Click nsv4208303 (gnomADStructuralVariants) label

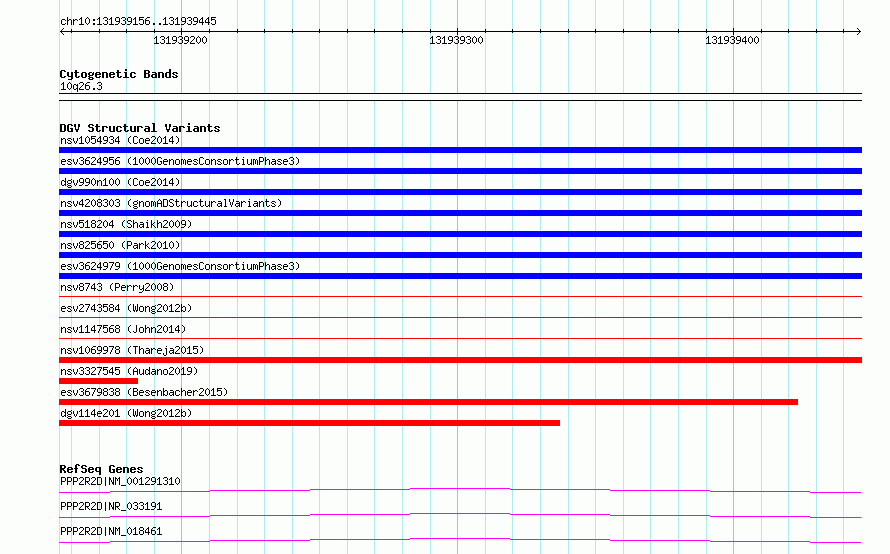click(x=171, y=203)
